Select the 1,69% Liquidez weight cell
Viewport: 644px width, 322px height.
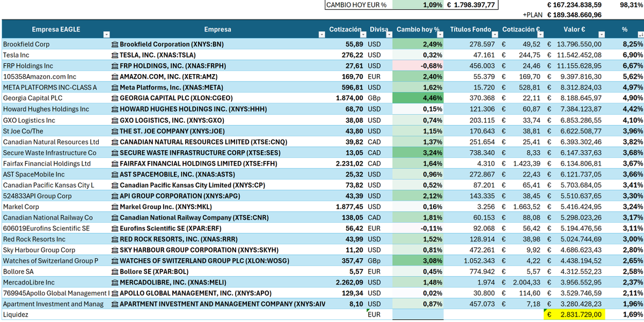pyautogui.click(x=625, y=314)
